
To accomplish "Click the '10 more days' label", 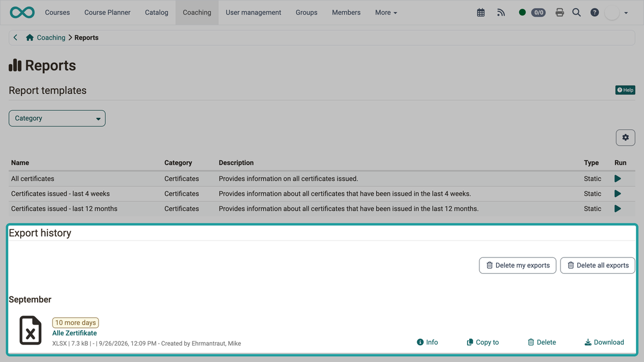I will [x=76, y=323].
